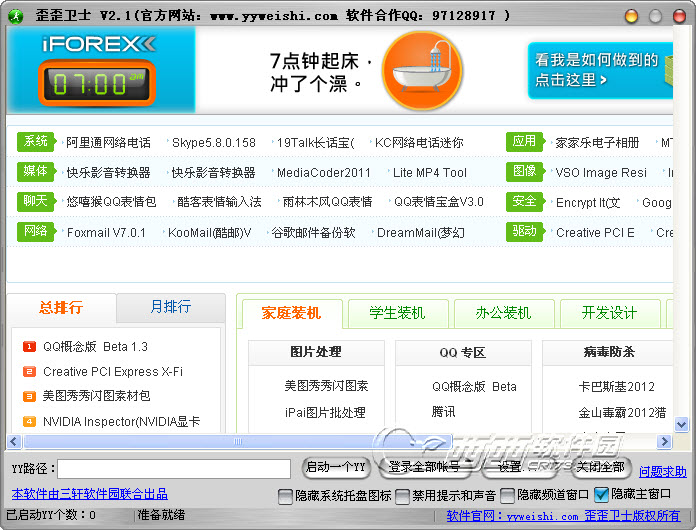Screen dimensions: 696x530
Task: Focus the YY路径 input field
Action: click(x=174, y=469)
